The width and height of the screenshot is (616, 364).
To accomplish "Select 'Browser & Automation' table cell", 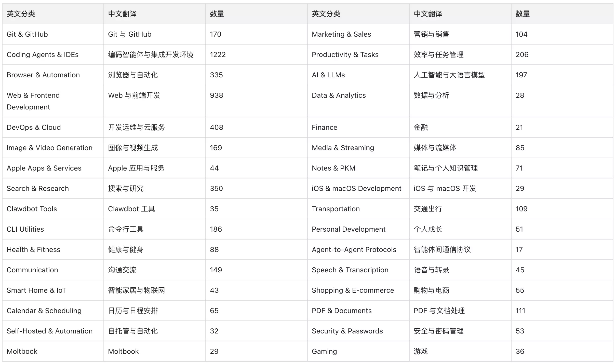I will click(x=43, y=75).
